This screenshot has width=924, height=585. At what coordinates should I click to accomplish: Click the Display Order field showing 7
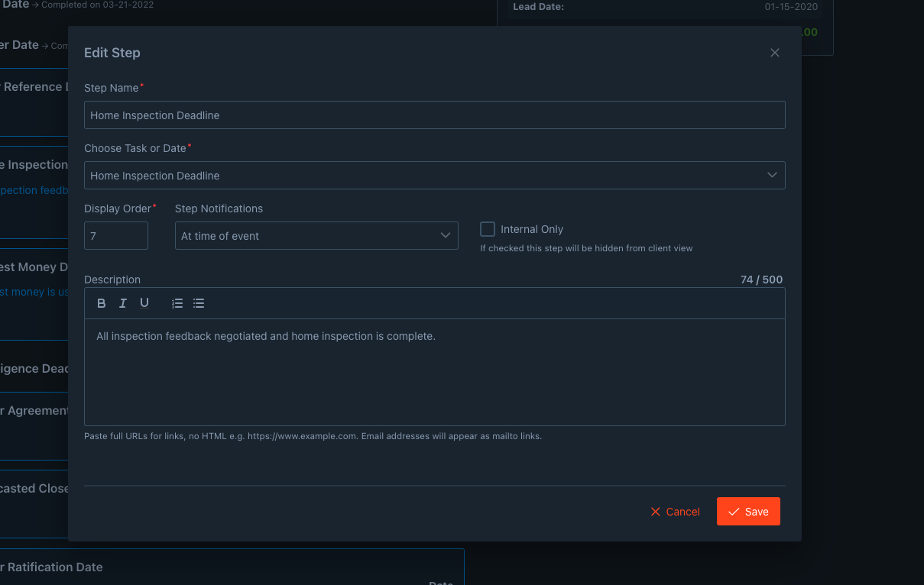point(115,235)
